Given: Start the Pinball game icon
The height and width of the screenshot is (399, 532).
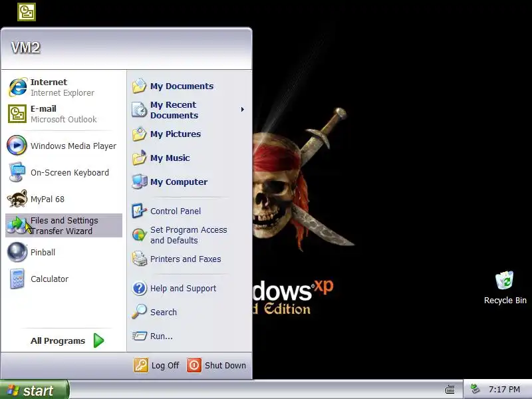Looking at the screenshot, I should tap(17, 252).
